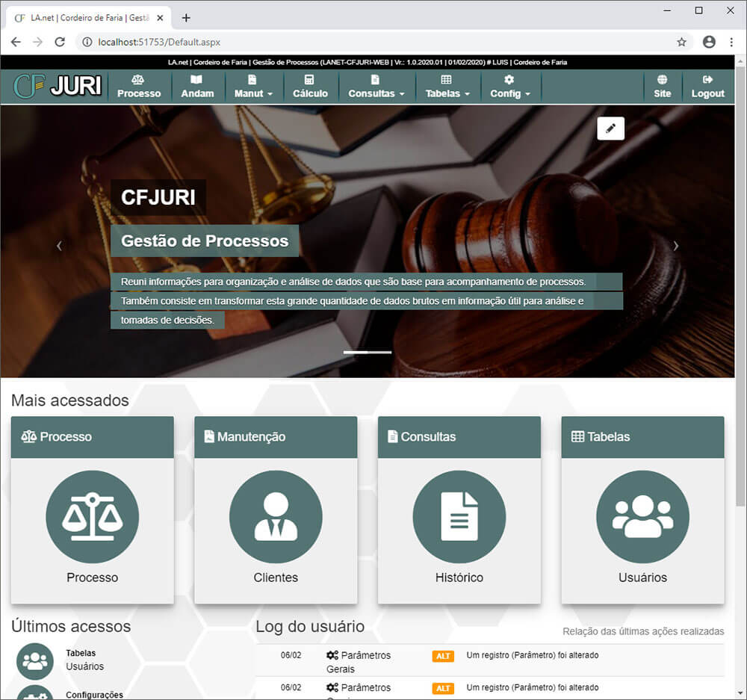The width and height of the screenshot is (747, 700).
Task: Expand the Consultas dropdown menu
Action: 376,87
